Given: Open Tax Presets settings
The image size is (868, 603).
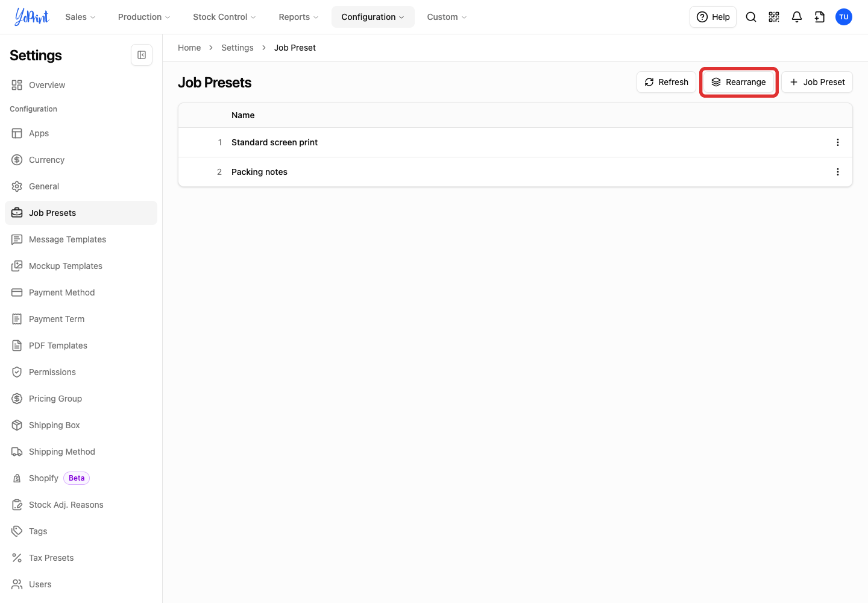Looking at the screenshot, I should pyautogui.click(x=81, y=558).
